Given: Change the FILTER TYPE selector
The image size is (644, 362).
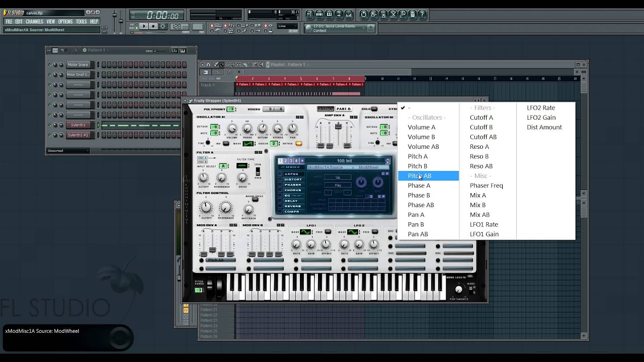Looking at the screenshot, I should click(x=242, y=166).
